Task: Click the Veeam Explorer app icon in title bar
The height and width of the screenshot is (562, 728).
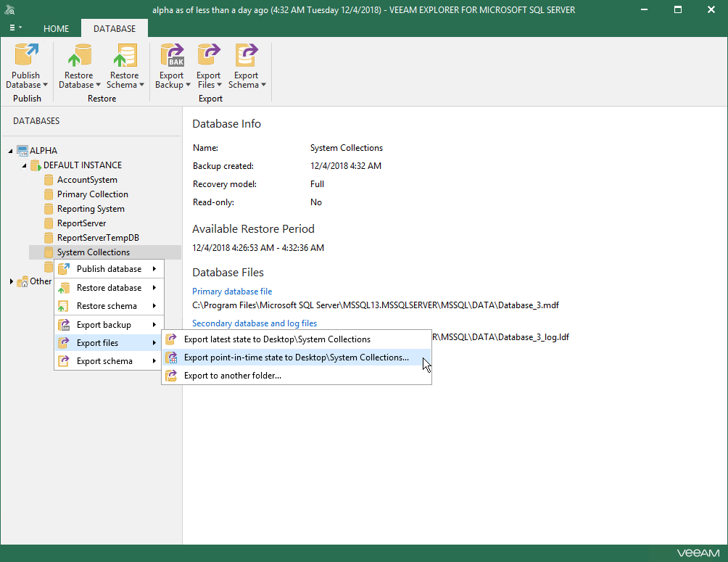Action: [9, 9]
